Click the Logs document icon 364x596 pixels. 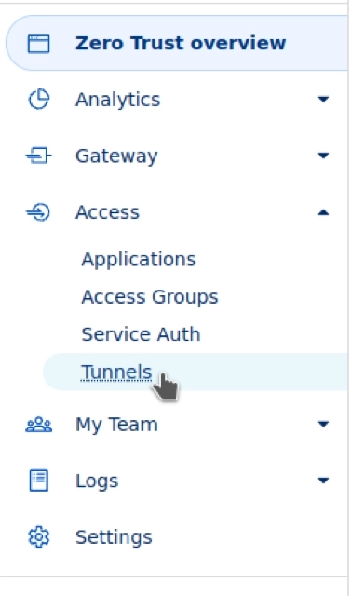39,481
